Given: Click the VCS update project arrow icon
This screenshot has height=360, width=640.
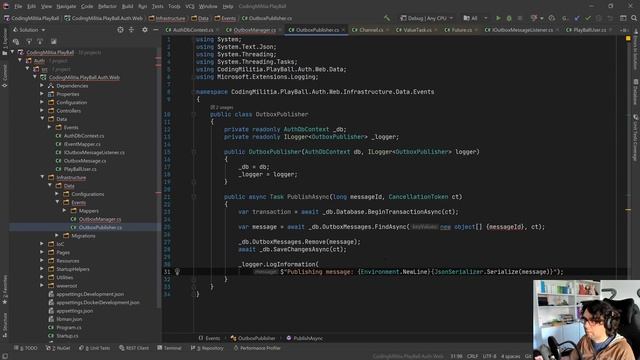Looking at the screenshot, I should pyautogui.click(x=577, y=18).
